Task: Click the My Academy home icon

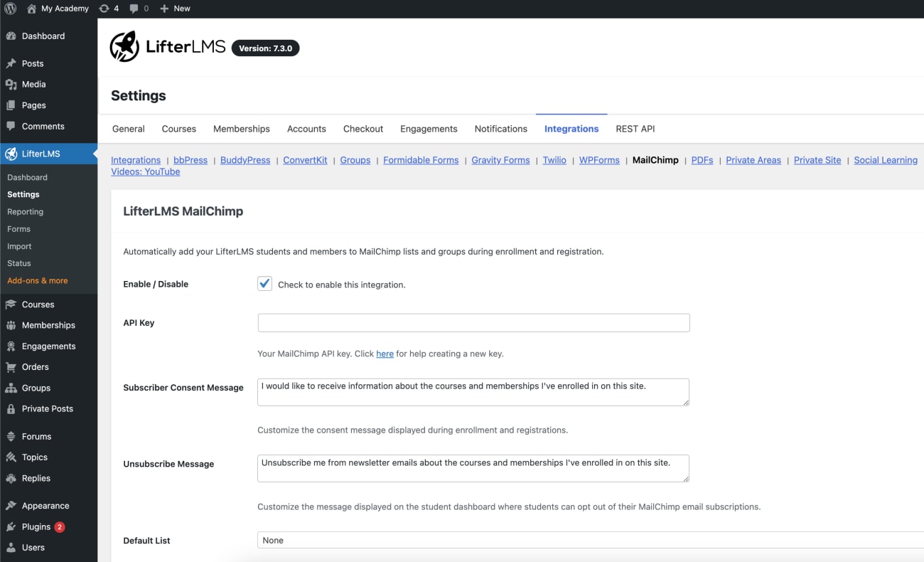Action: 31,9
